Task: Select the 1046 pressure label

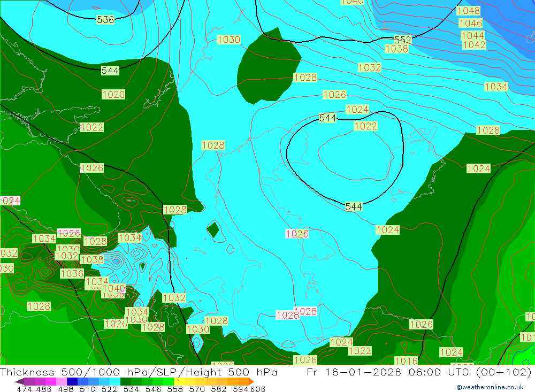Action: 470,23
